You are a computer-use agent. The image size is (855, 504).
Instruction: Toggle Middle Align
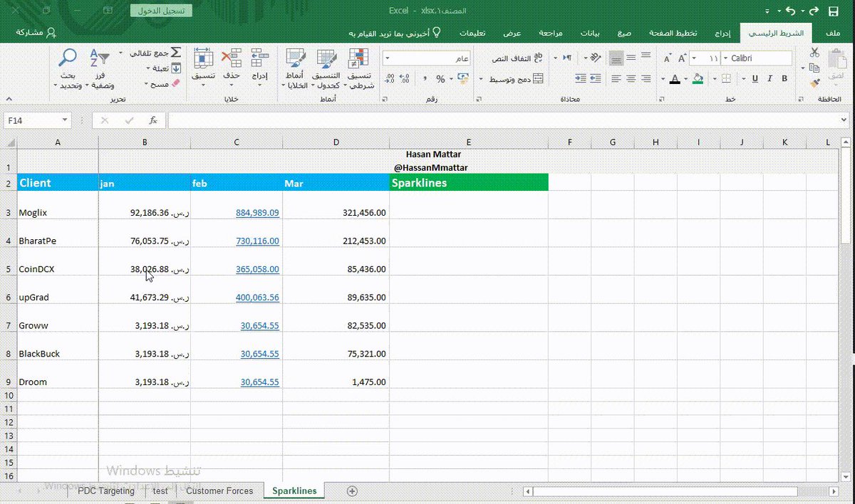coord(631,58)
